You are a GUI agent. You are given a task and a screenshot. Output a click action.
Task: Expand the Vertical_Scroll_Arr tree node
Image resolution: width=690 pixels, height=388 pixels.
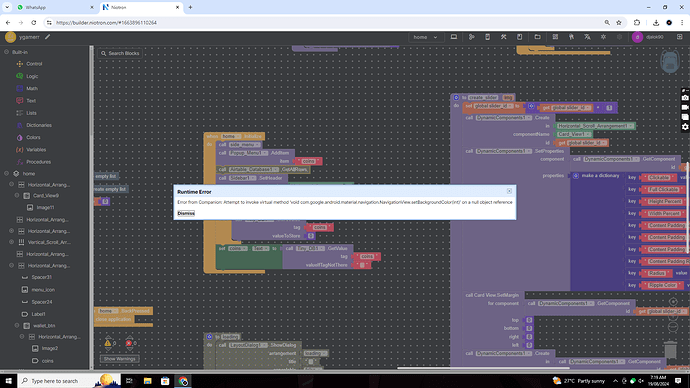(x=12, y=242)
